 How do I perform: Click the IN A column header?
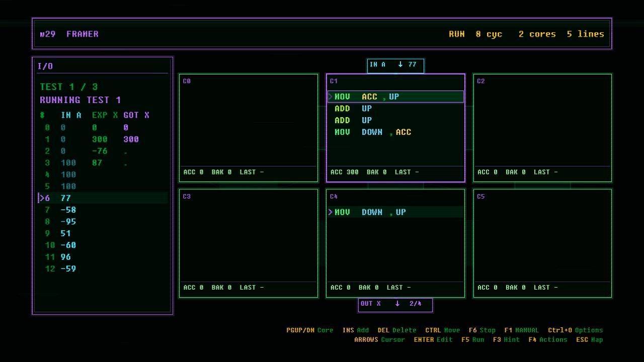click(71, 115)
